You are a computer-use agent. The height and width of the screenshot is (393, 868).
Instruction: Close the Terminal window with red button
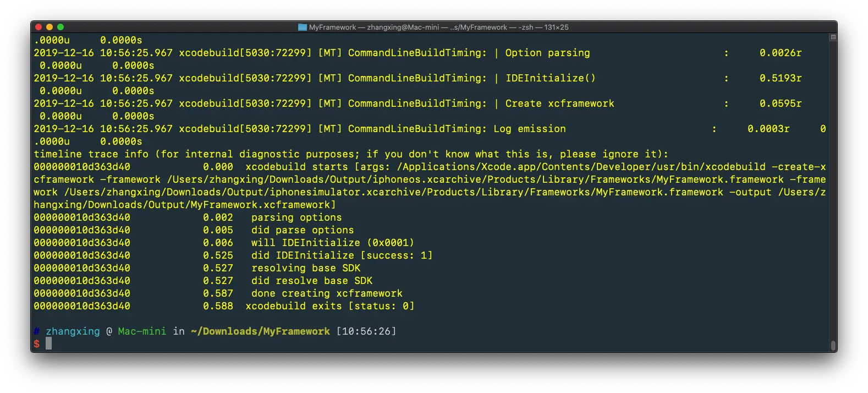point(39,27)
